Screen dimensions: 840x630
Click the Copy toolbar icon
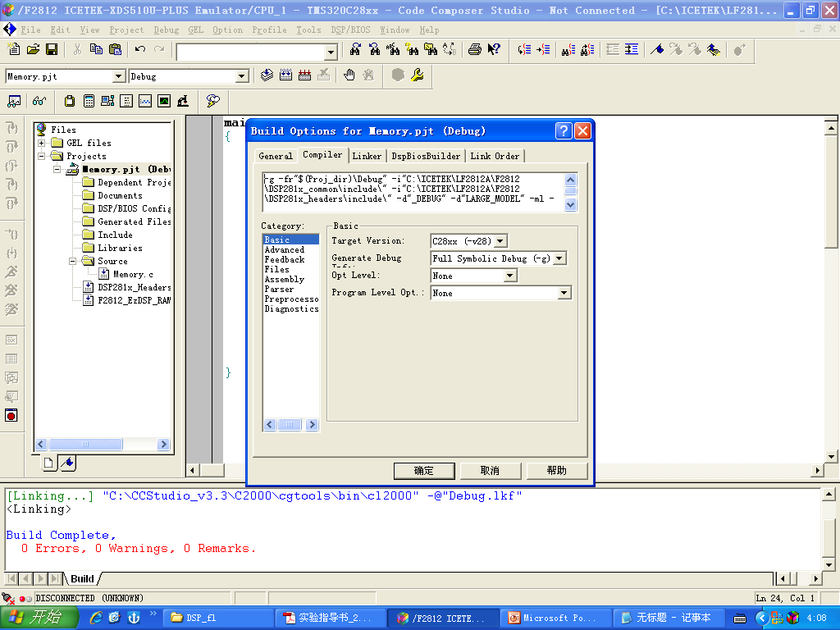pyautogui.click(x=96, y=49)
